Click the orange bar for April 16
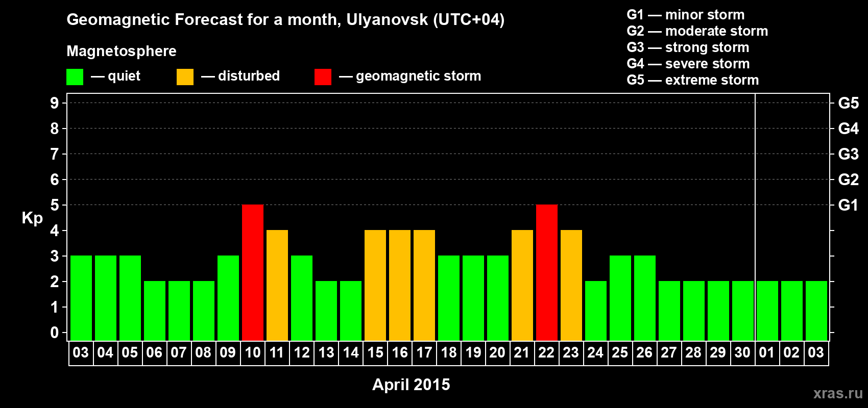This screenshot has width=868, height=408. click(400, 285)
